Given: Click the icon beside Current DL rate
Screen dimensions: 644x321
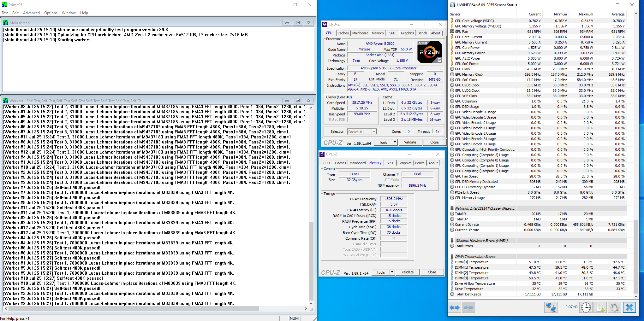Looking at the screenshot, I should [452, 225].
